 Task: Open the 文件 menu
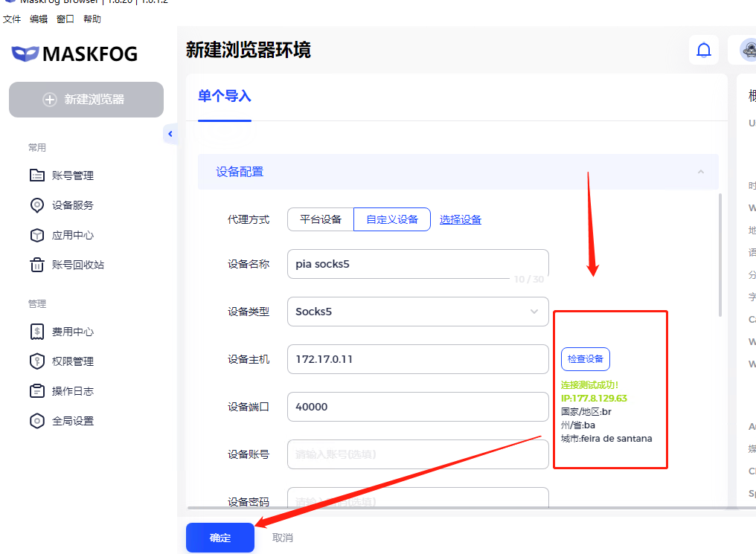[x=12, y=19]
